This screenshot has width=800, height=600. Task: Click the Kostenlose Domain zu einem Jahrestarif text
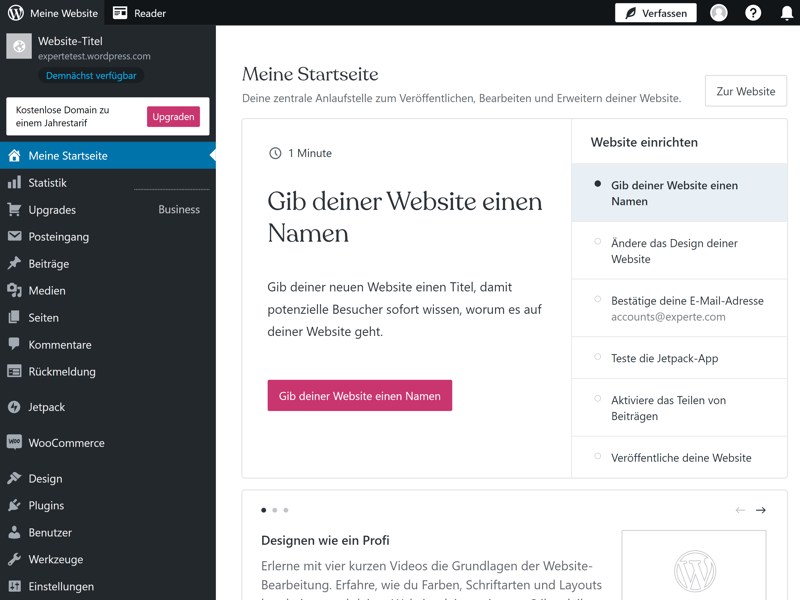63,116
